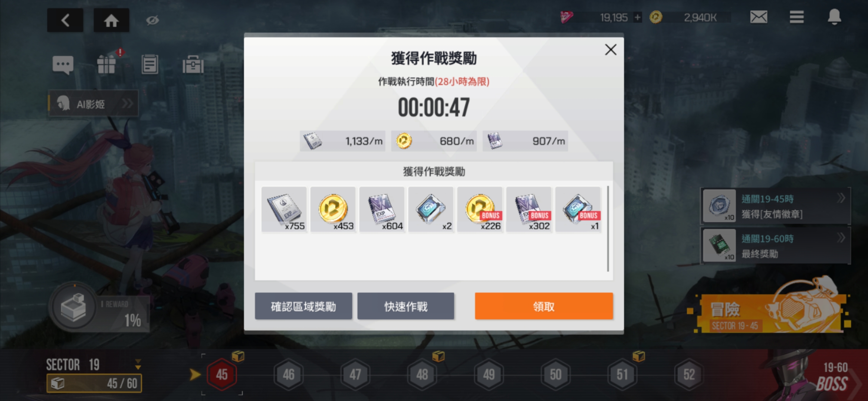Screen dimensions: 868x401
Task: Open the SECTOR 19 dropdown arrow
Action: coord(138,364)
